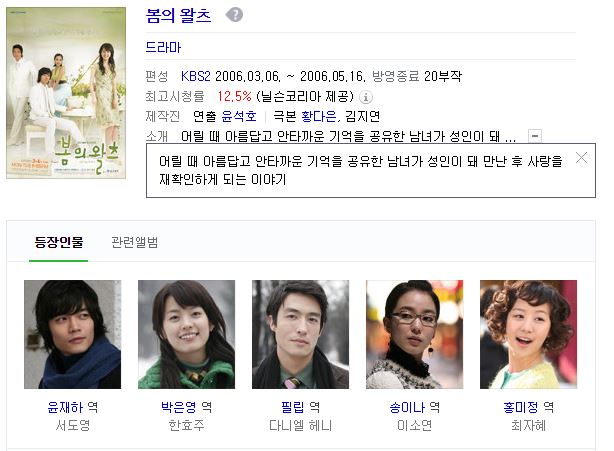Click 최자혜's character photo thumbnail

[528, 334]
